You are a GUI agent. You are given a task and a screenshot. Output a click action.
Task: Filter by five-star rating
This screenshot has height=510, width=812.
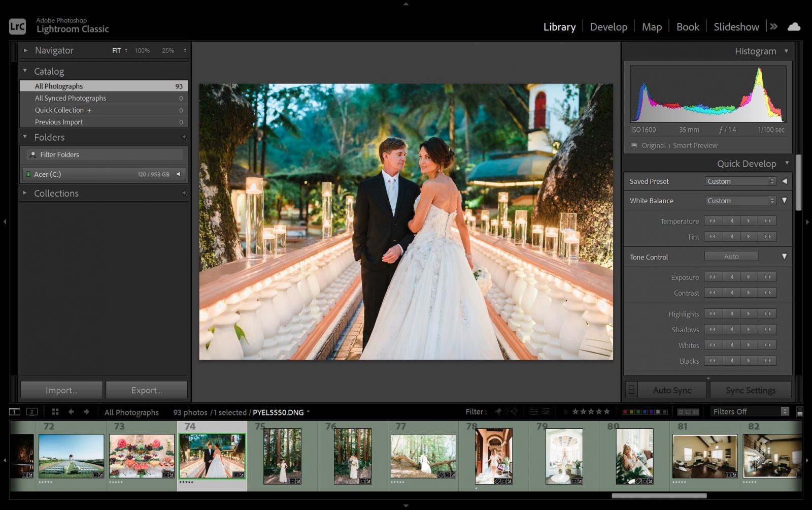(606, 411)
